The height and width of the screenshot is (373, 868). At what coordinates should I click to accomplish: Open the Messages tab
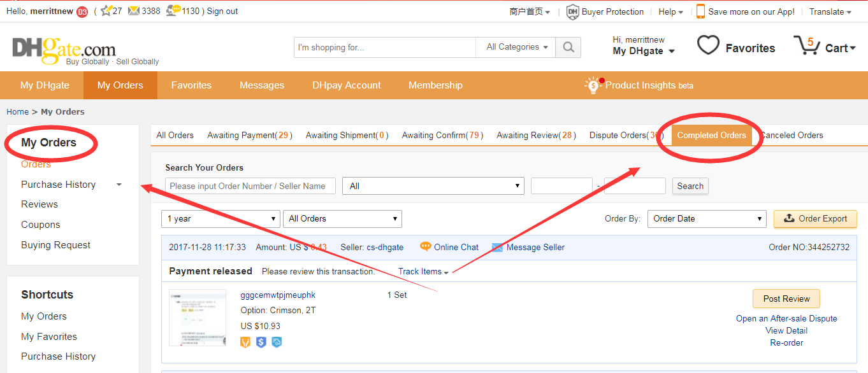(262, 85)
